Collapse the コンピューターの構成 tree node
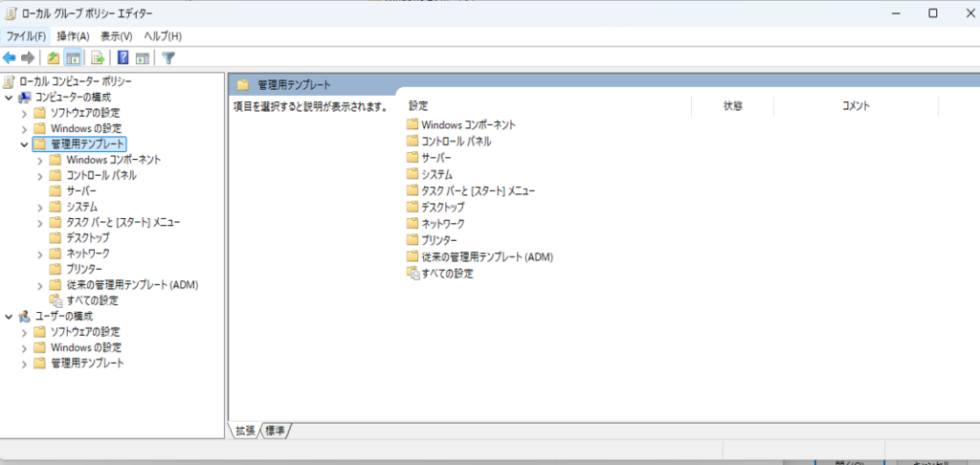This screenshot has width=980, height=465. click(9, 98)
